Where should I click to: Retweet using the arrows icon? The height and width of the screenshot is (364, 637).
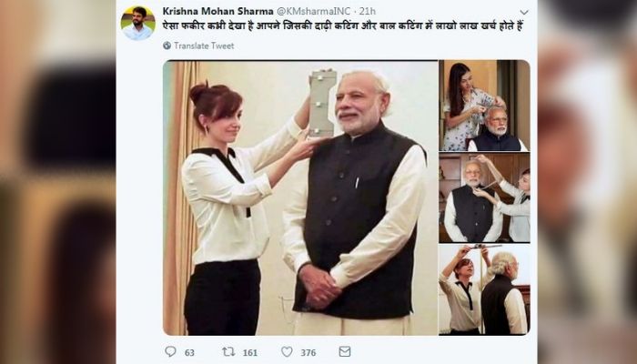(228, 351)
